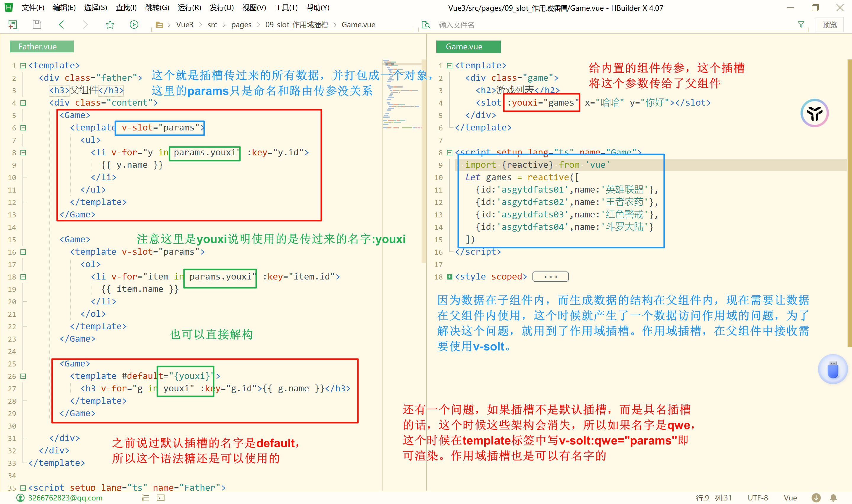Click the filter funnel icon
Viewport: 852px width, 504px height.
pyautogui.click(x=801, y=25)
